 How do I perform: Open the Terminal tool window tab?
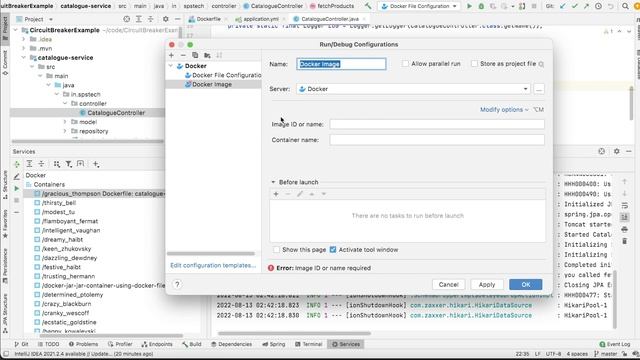(x=309, y=344)
